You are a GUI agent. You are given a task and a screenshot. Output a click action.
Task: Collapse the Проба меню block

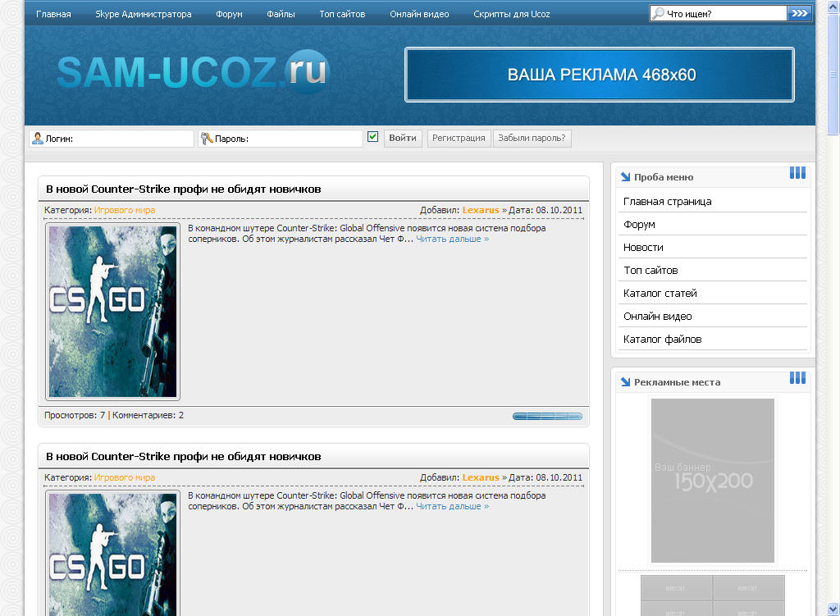(x=797, y=173)
